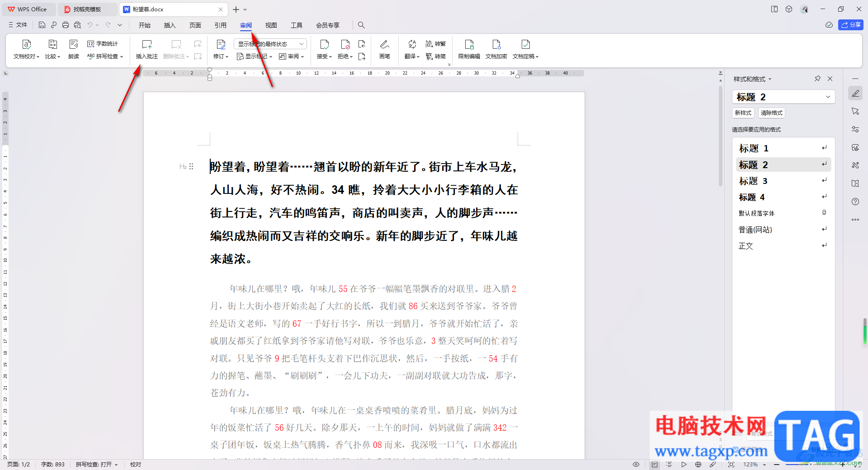Open the 文档校对 proofreading tool
Viewport: 868px width, 470px height.
coord(26,50)
